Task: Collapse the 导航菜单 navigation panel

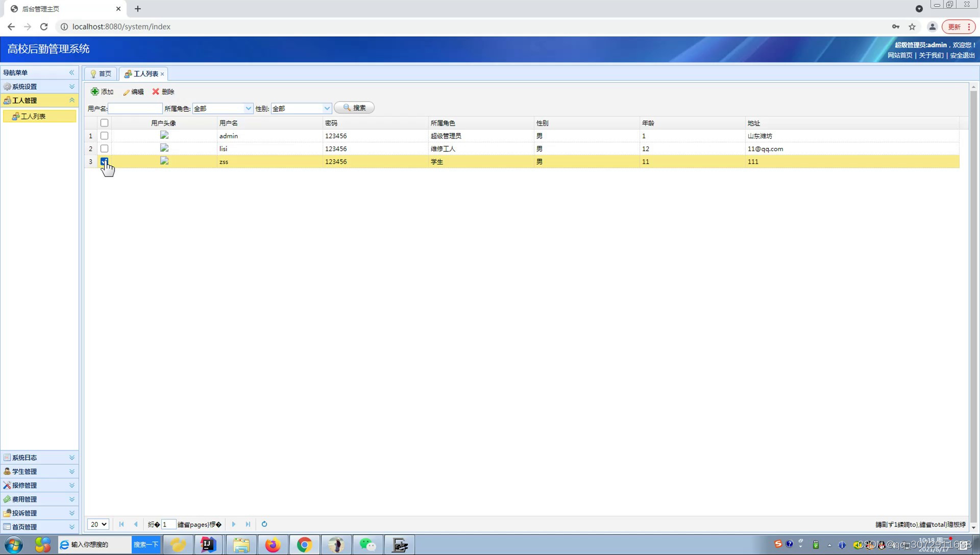Action: click(71, 72)
